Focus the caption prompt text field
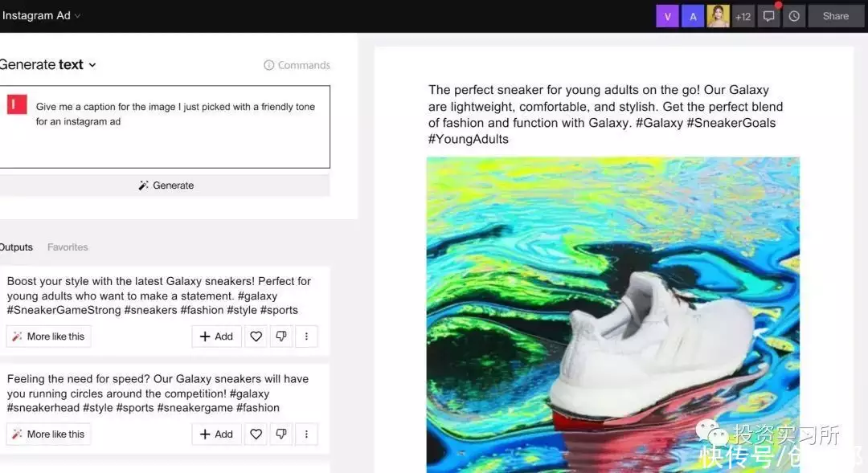This screenshot has height=473, width=868. 165,127
